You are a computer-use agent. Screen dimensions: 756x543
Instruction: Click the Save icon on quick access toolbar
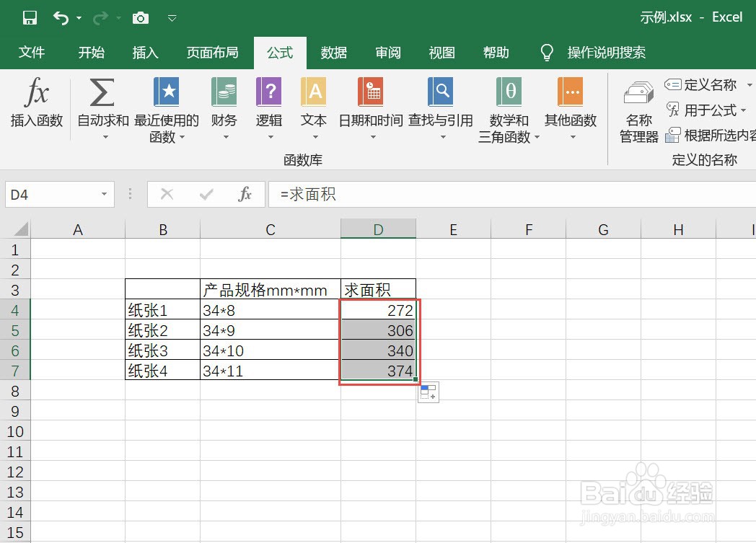point(30,17)
